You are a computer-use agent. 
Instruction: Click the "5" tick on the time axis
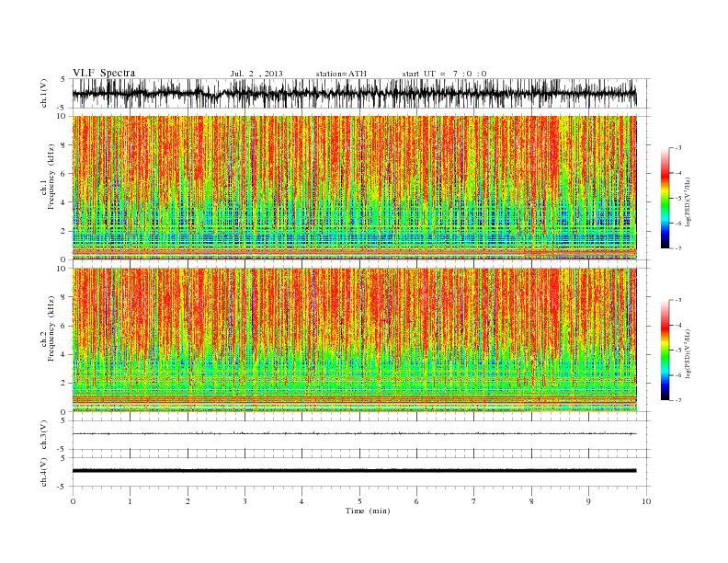(x=359, y=501)
